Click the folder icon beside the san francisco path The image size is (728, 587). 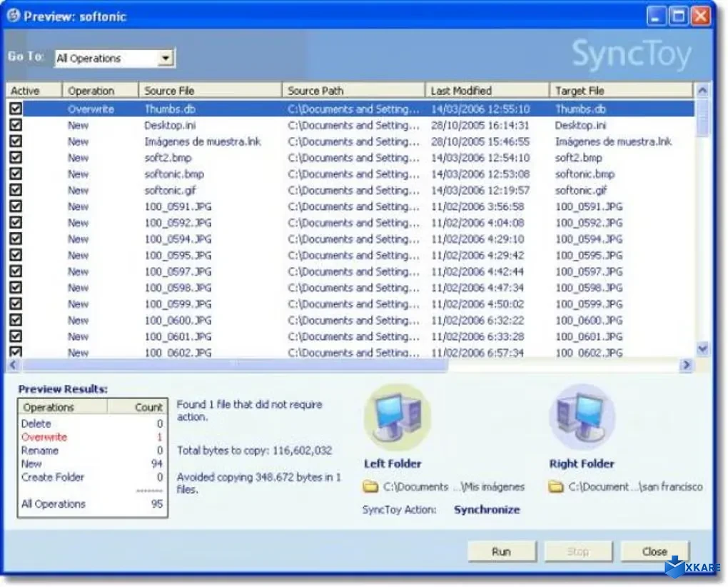pos(556,486)
